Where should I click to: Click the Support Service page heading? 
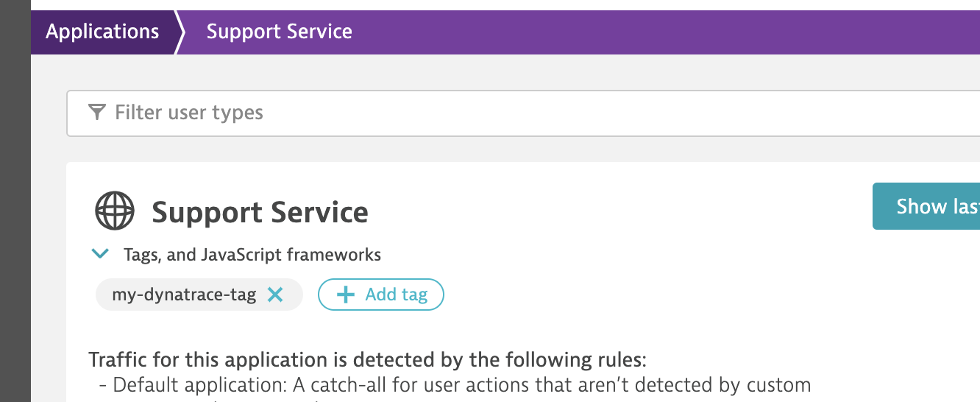260,213
